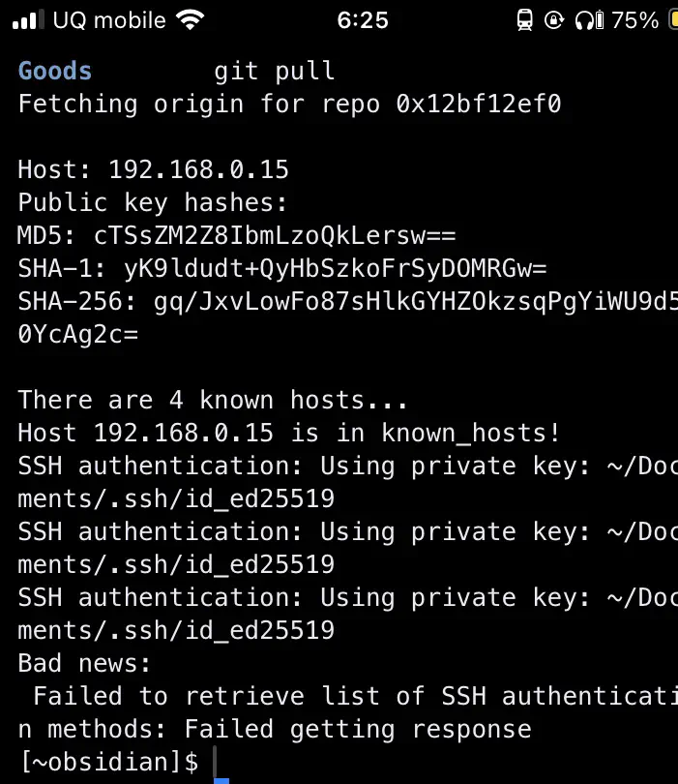
Task: Tap the terminal cursor after [~obsidian]$
Action: point(215,761)
